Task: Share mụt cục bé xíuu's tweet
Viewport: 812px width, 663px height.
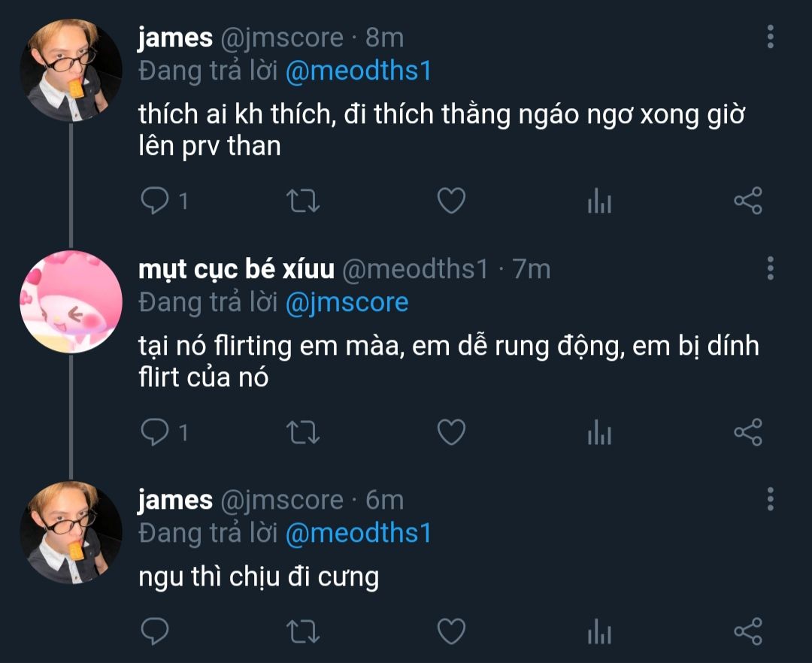Action: pyautogui.click(x=747, y=431)
